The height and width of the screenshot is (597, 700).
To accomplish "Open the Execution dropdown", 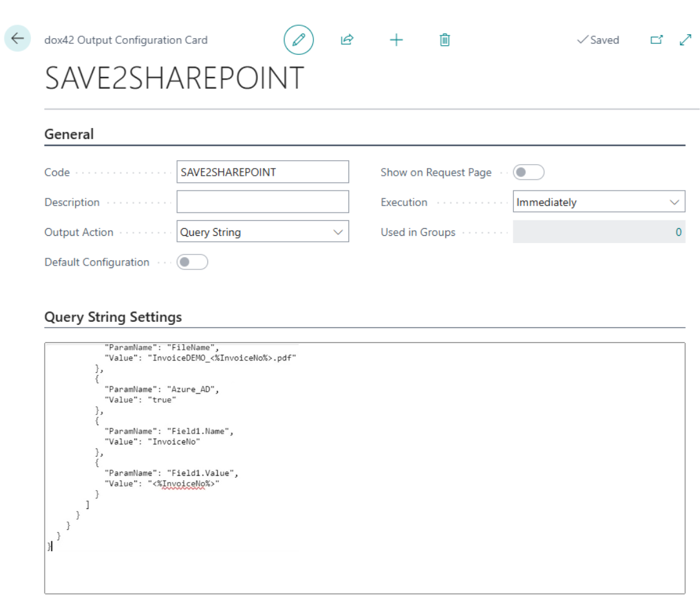I will 599,202.
